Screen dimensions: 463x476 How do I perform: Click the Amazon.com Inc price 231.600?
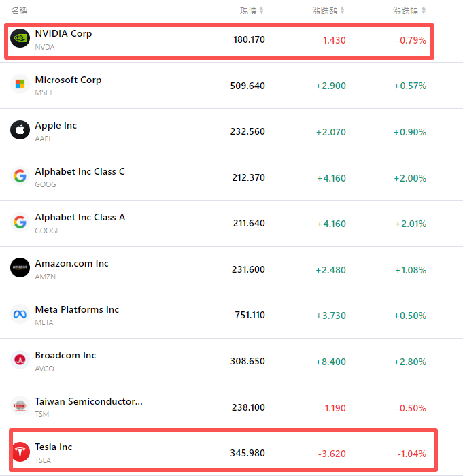[248, 269]
